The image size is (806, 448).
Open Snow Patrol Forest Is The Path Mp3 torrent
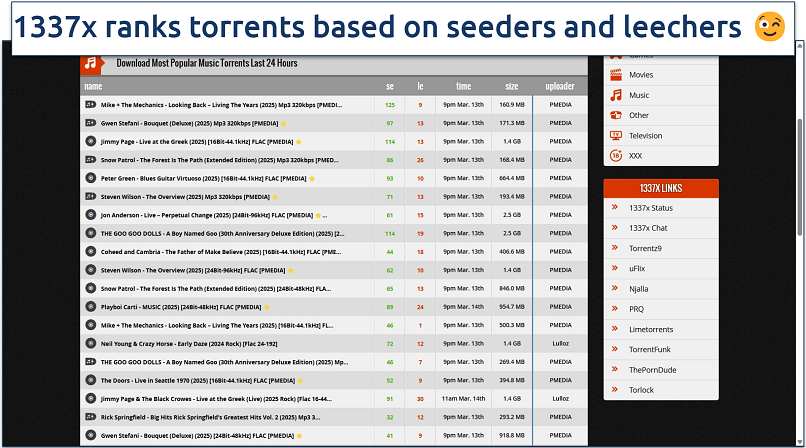click(219, 160)
